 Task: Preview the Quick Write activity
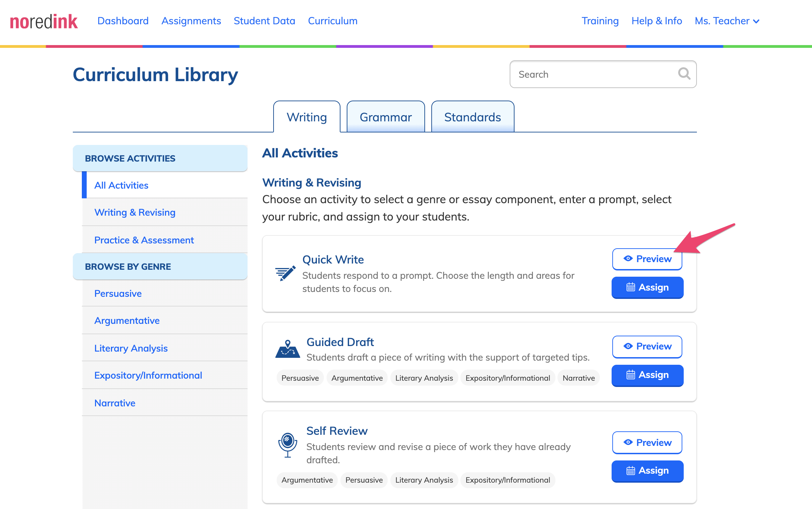647,259
